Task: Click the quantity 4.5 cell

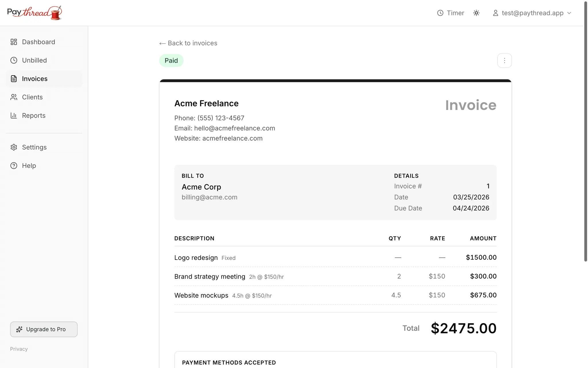Action: click(396, 295)
